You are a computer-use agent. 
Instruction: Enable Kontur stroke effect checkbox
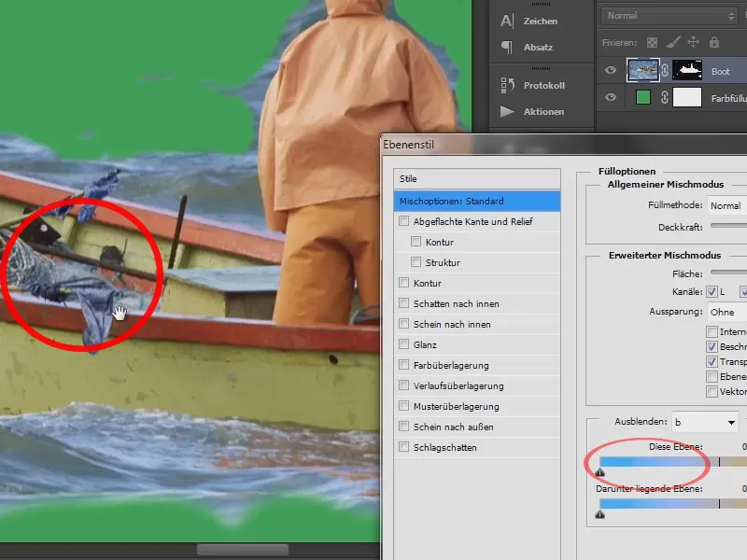tap(404, 283)
